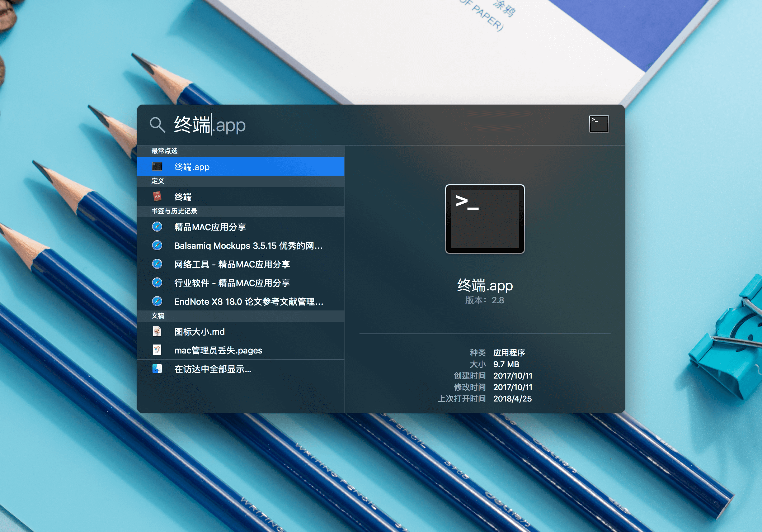Click Safari icon beside 精品MAC应用分享
762x532 pixels.
[157, 227]
